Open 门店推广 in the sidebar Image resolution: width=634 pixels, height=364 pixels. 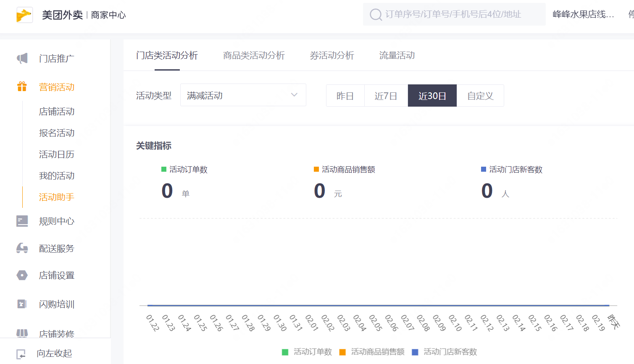57,58
